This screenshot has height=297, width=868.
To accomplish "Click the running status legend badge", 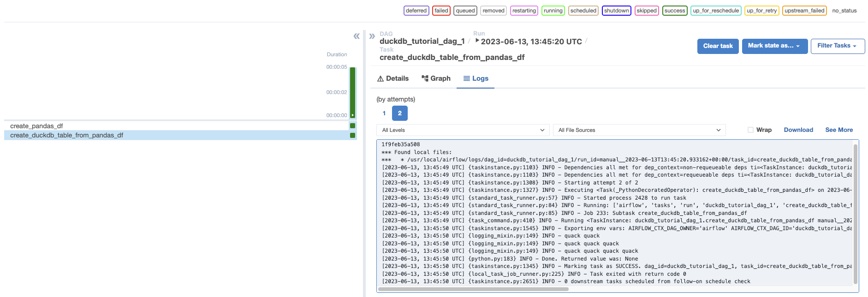I will pyautogui.click(x=553, y=11).
